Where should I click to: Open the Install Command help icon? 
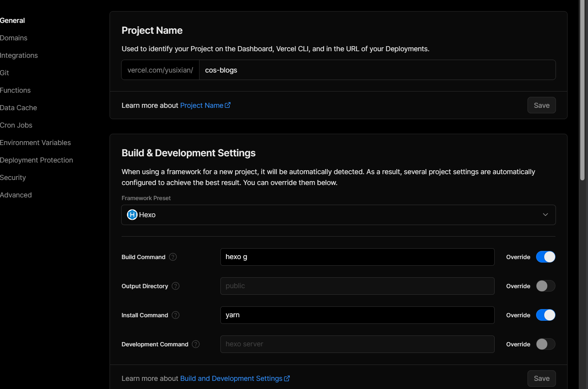[175, 315]
